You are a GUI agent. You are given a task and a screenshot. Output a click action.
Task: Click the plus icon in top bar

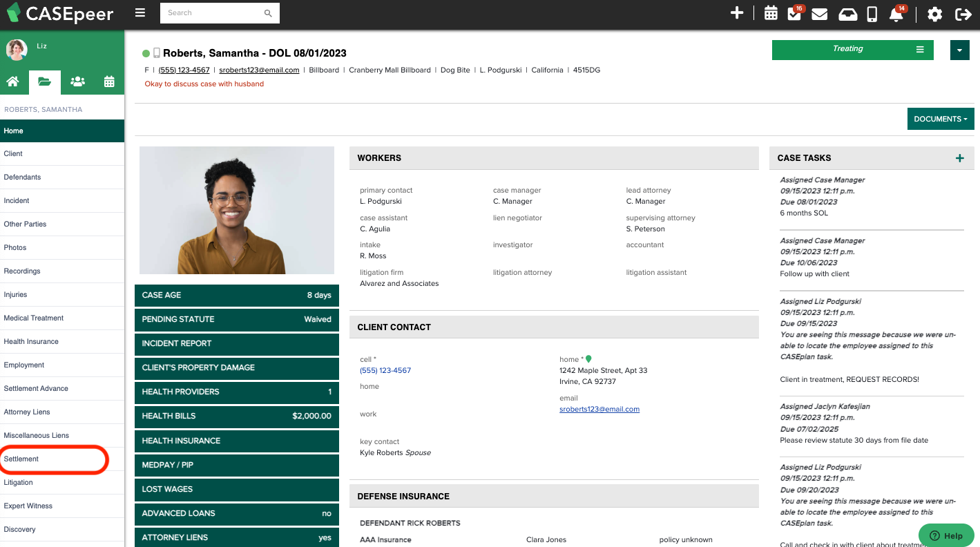pos(737,13)
